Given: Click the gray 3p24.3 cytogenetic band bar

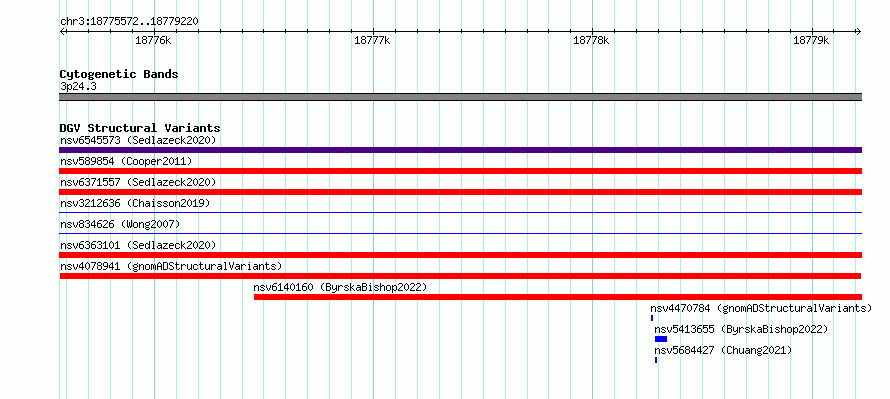Looking at the screenshot, I should click(460, 97).
